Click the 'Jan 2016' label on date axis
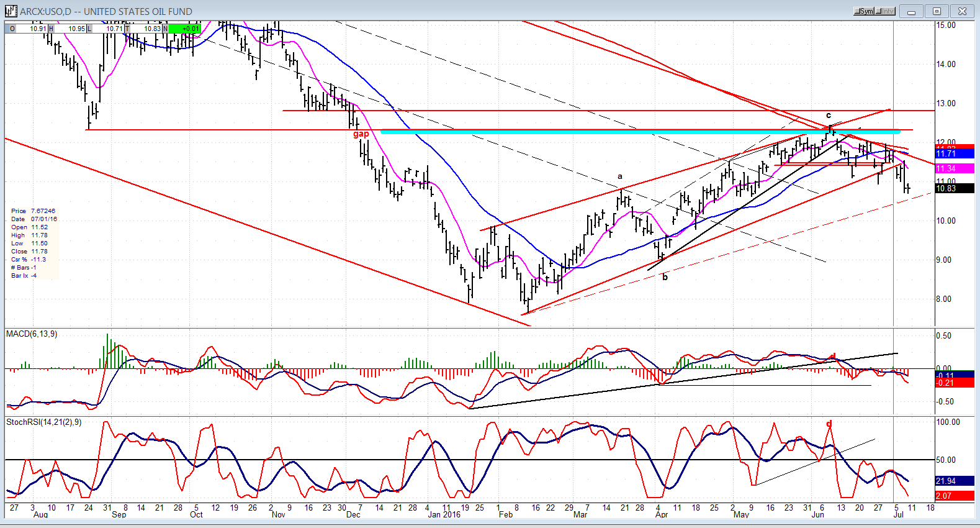 pos(444,515)
